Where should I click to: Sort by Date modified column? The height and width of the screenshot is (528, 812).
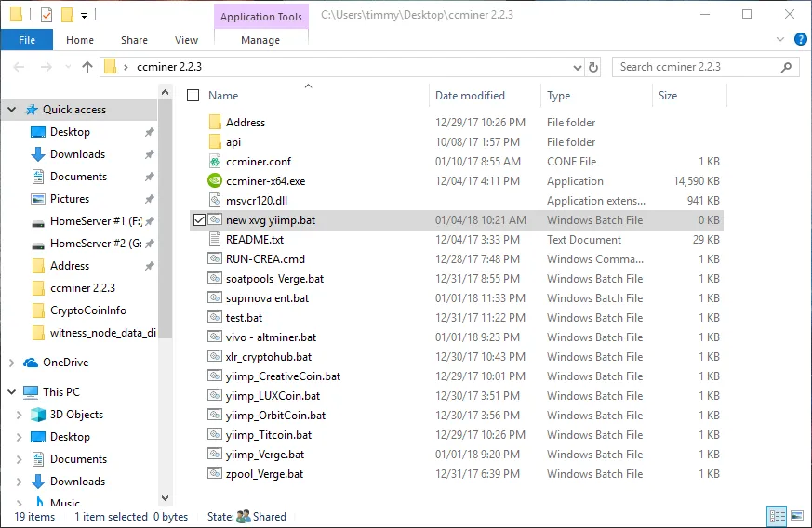click(x=470, y=95)
